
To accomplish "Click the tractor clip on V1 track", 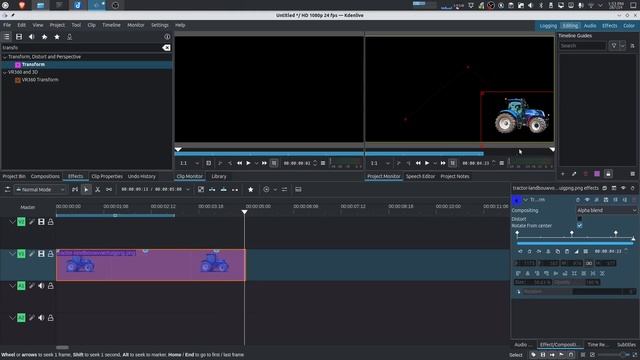I will 151,265.
